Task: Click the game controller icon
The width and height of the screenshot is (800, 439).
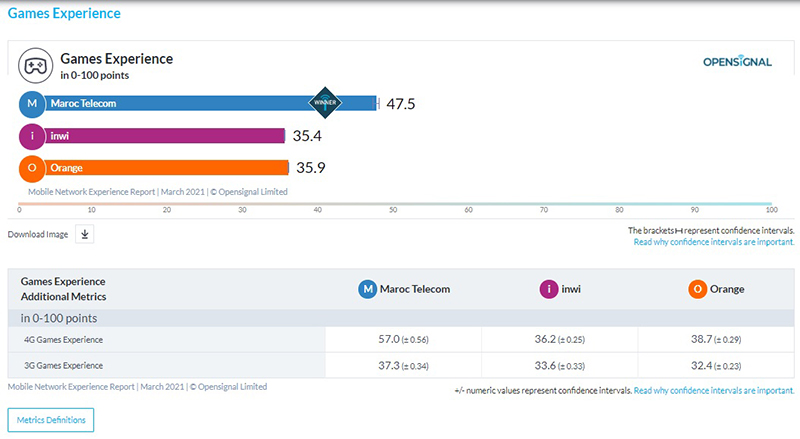Action: click(x=35, y=66)
